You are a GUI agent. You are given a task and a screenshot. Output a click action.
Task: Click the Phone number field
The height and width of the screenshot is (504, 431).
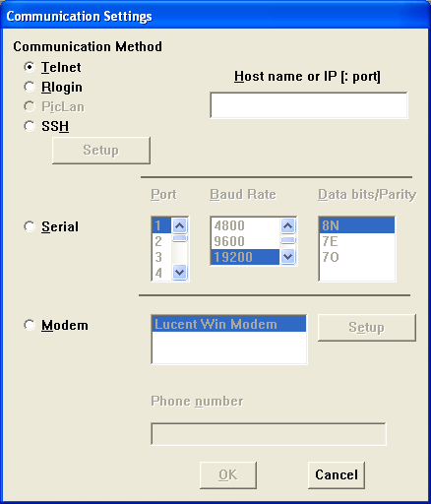click(x=269, y=434)
